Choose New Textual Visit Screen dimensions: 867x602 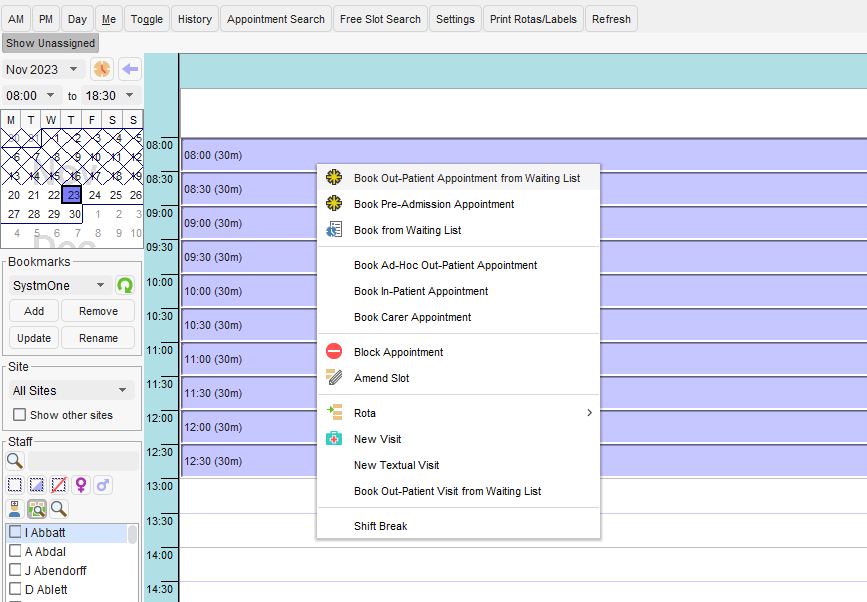(396, 465)
